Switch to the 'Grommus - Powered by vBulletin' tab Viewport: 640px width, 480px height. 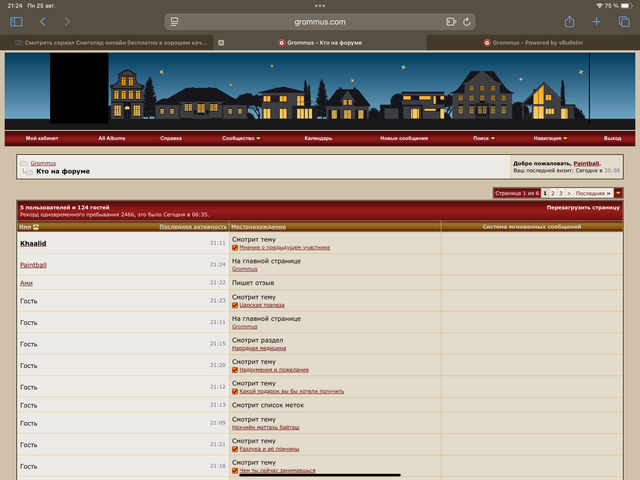(533, 42)
